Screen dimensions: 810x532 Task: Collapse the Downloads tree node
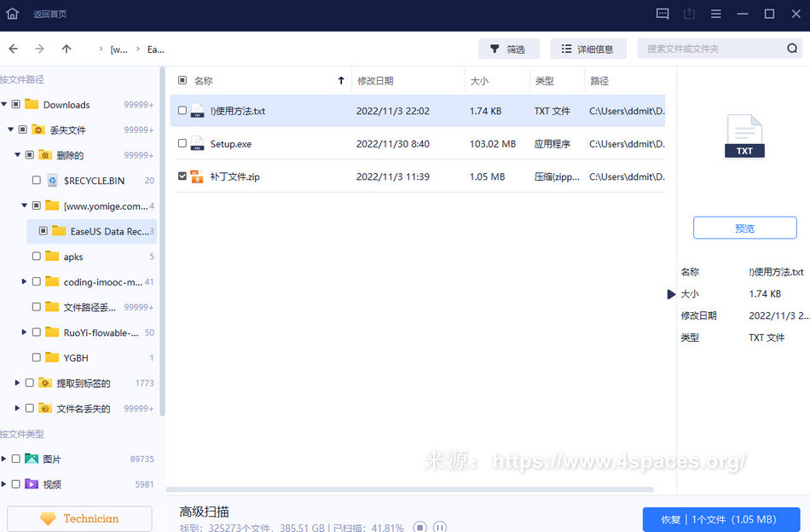[x=4, y=105]
